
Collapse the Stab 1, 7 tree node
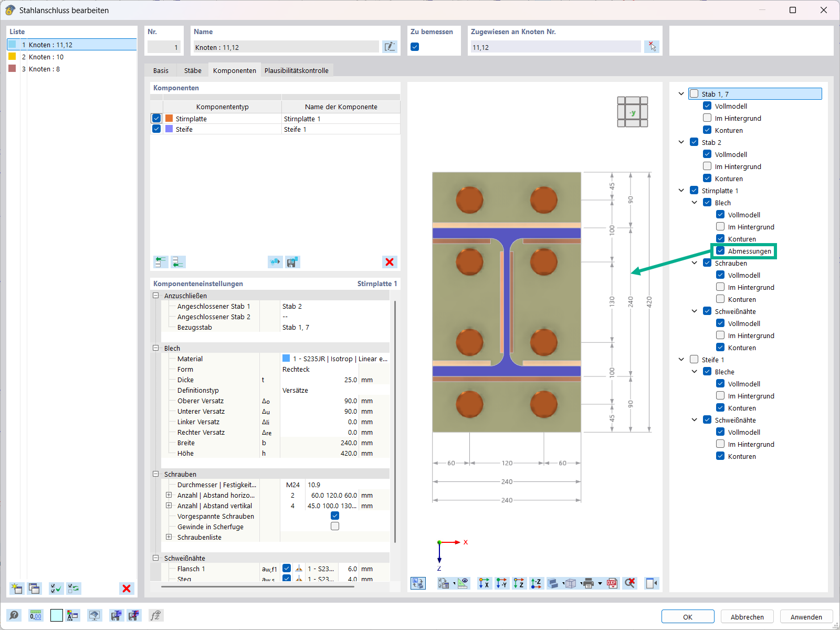click(681, 94)
